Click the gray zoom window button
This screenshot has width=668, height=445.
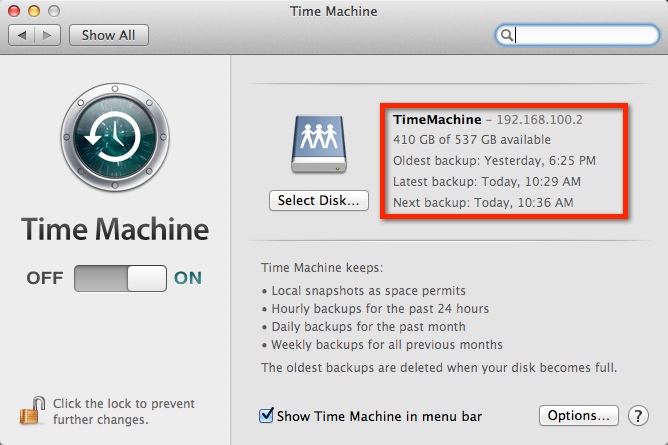(x=54, y=11)
